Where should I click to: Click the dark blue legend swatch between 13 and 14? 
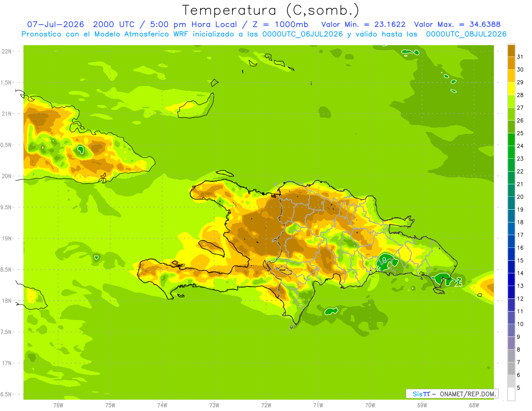(x=511, y=279)
